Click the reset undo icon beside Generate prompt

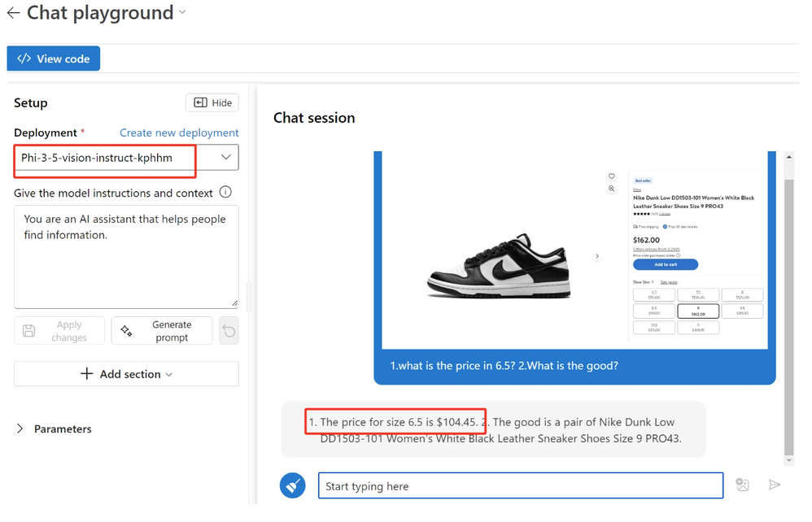229,331
